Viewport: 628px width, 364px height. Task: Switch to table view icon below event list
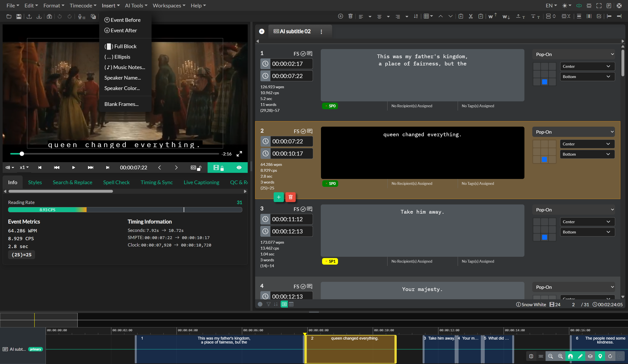point(291,304)
